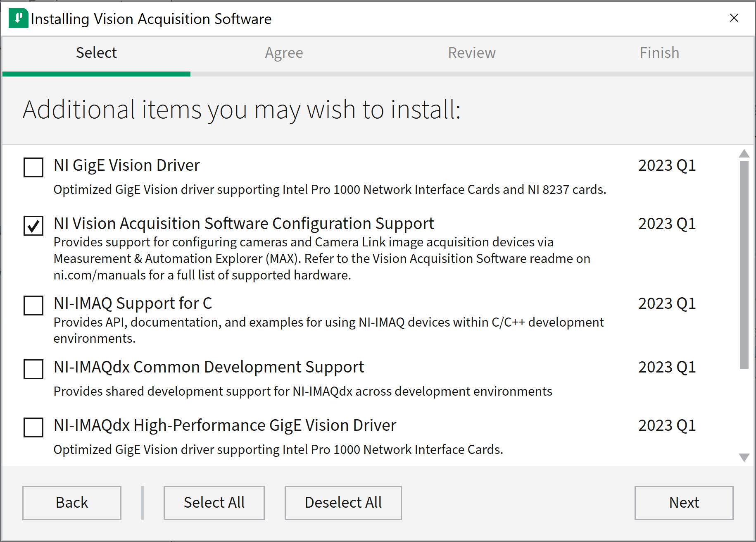Uncheck NI Vision Acquisition Software Configuration Support
Screen dimensions: 756x542
coord(33,225)
